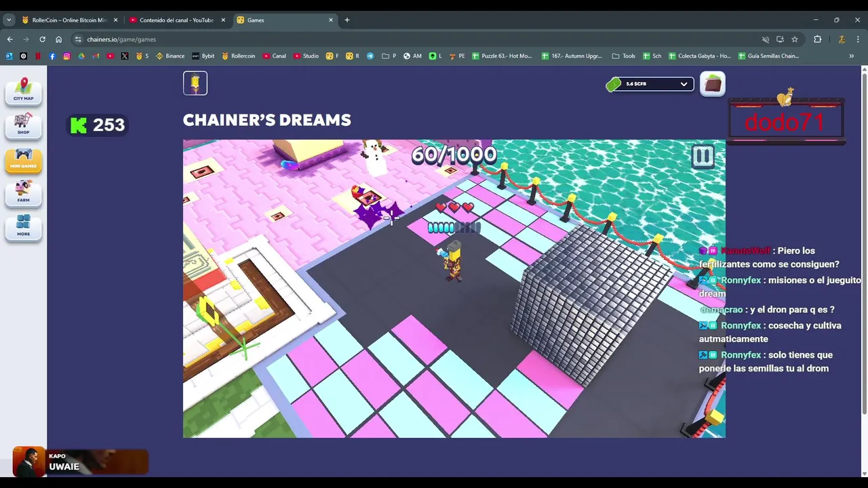Click the 60/1000 score counter

454,155
